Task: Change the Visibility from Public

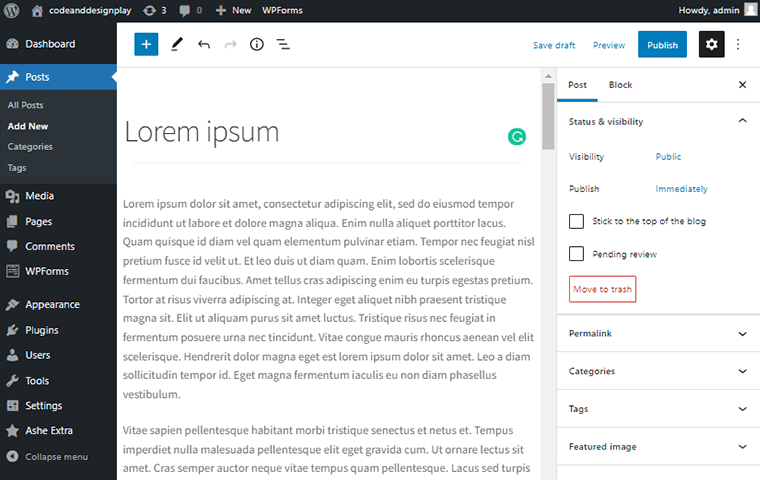Action: pyautogui.click(x=668, y=157)
